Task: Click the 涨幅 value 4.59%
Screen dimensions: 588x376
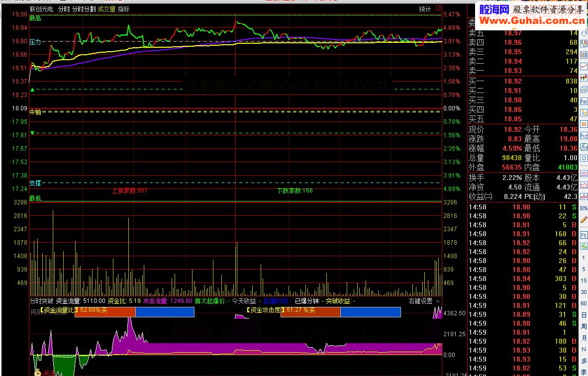Action: pyautogui.click(x=512, y=148)
